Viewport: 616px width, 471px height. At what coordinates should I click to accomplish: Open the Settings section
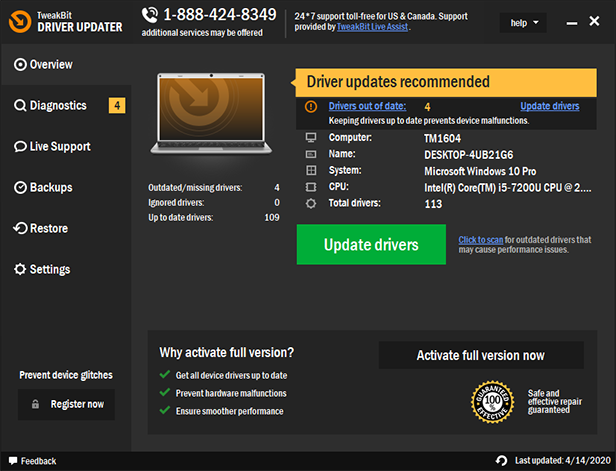tap(66, 269)
